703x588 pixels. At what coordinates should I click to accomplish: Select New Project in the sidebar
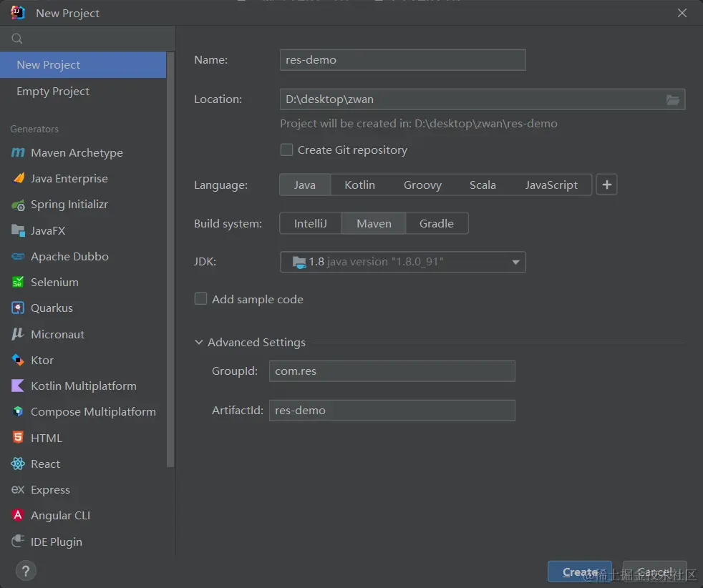click(x=83, y=65)
